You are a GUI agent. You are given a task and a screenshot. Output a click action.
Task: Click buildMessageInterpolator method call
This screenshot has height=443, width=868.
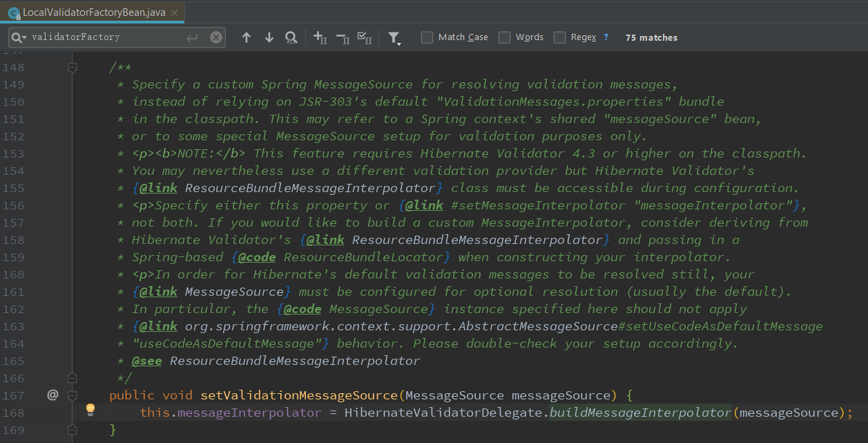[640, 413]
